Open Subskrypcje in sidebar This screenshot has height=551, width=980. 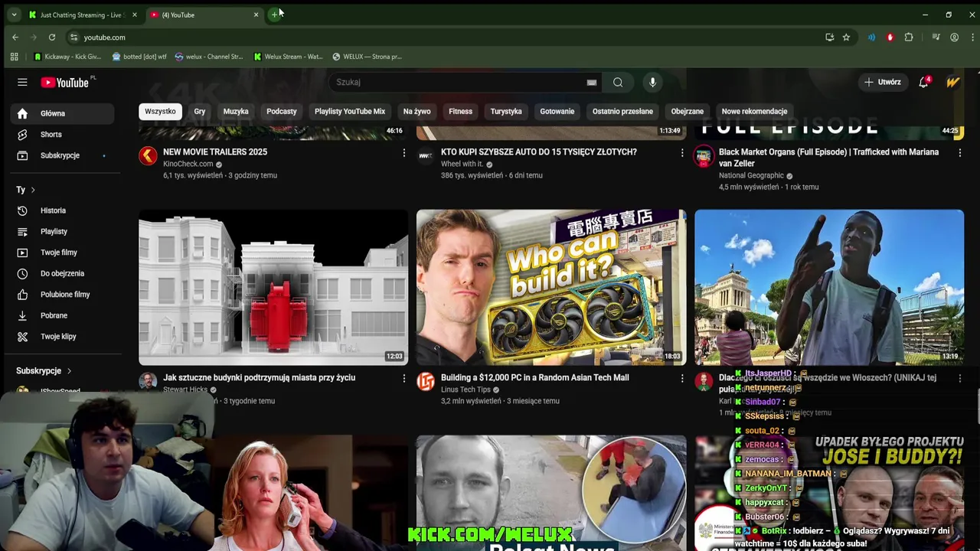pyautogui.click(x=62, y=155)
